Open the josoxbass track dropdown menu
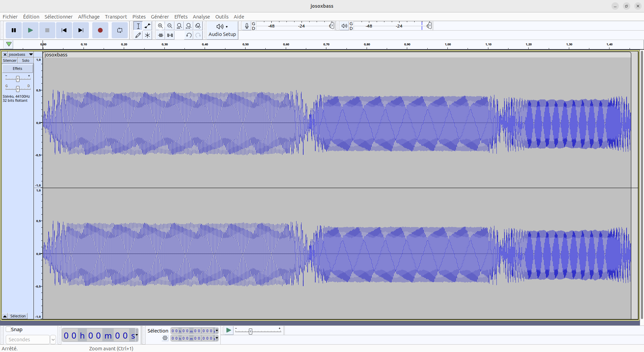Viewport: 644px width, 352px height. coord(31,54)
